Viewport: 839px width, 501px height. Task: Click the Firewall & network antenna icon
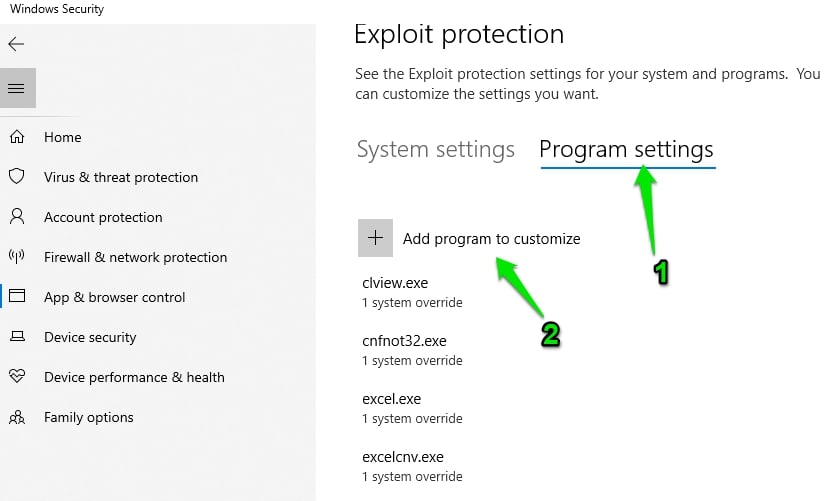[17, 256]
